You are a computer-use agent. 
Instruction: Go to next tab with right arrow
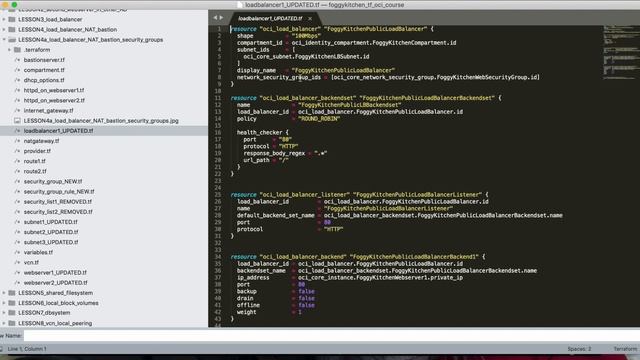point(221,18)
